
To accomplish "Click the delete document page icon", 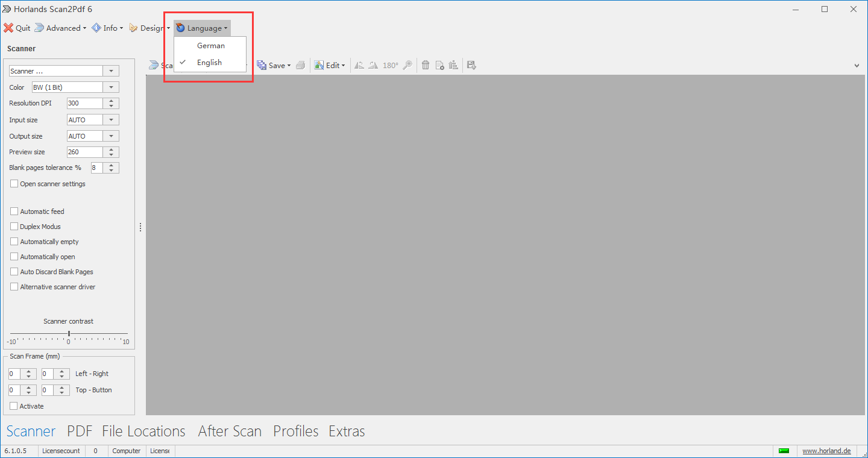I will point(440,65).
